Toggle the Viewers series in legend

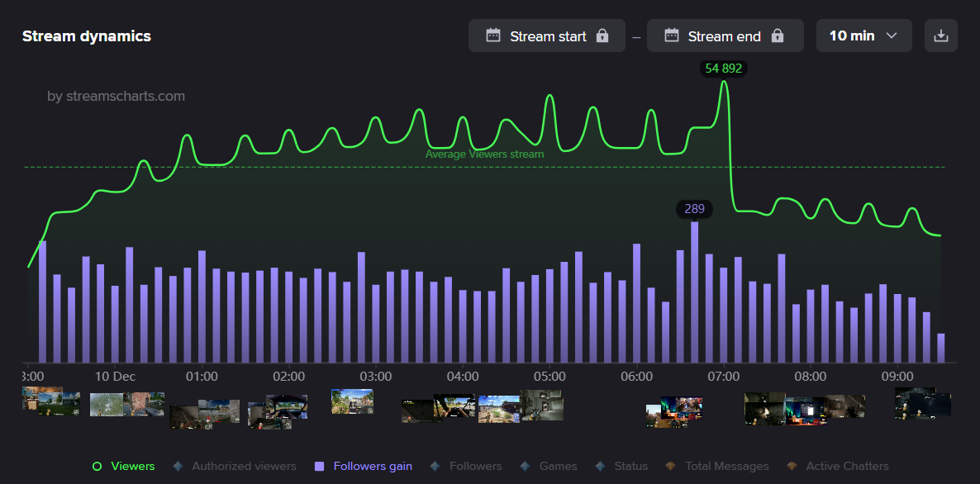123,466
